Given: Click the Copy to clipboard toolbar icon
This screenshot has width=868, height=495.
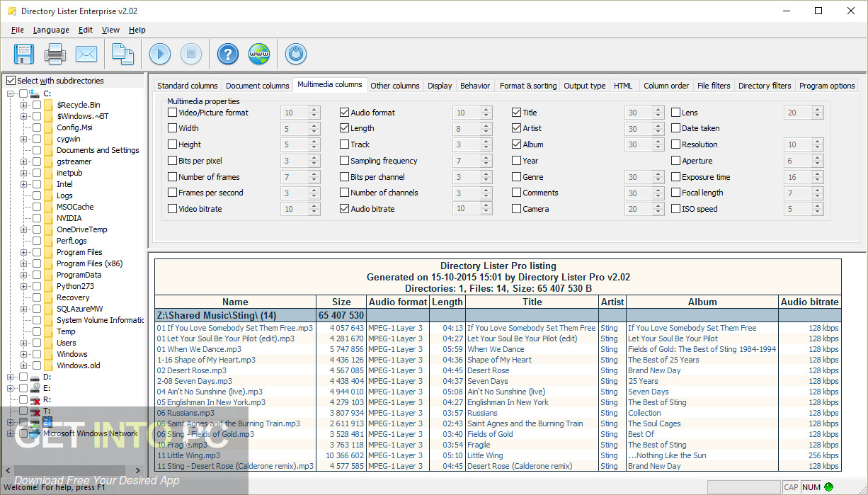Looking at the screenshot, I should [x=123, y=54].
